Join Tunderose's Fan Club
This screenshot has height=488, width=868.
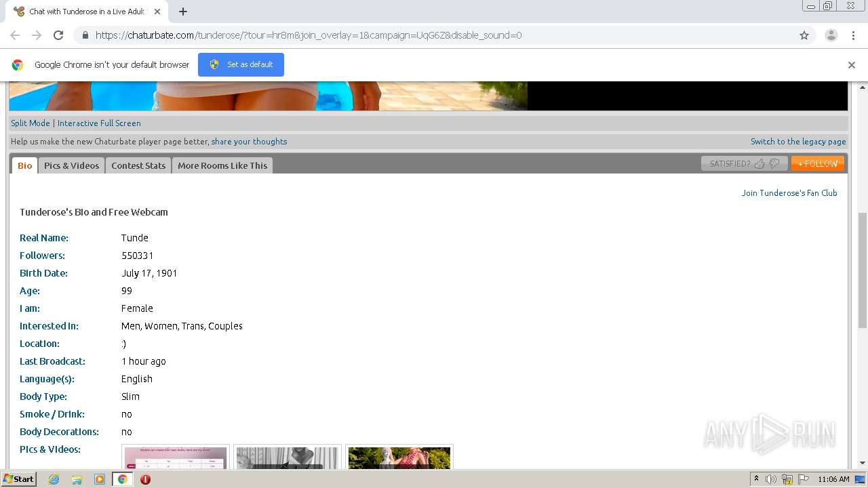789,193
